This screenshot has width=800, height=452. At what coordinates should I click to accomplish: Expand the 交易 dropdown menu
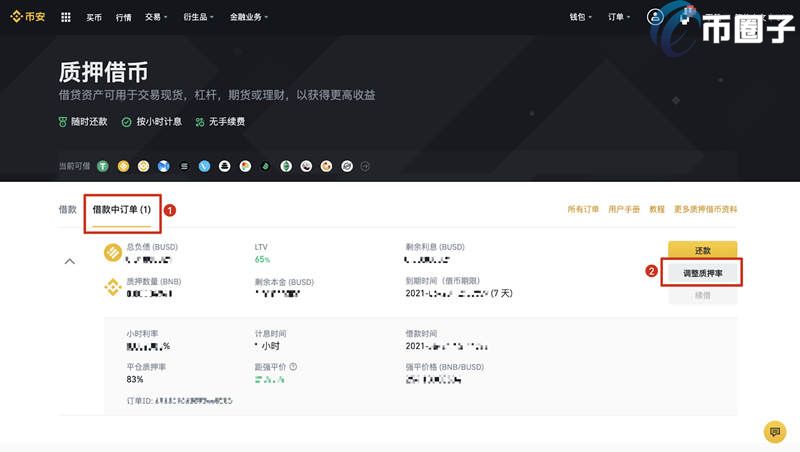pyautogui.click(x=155, y=17)
